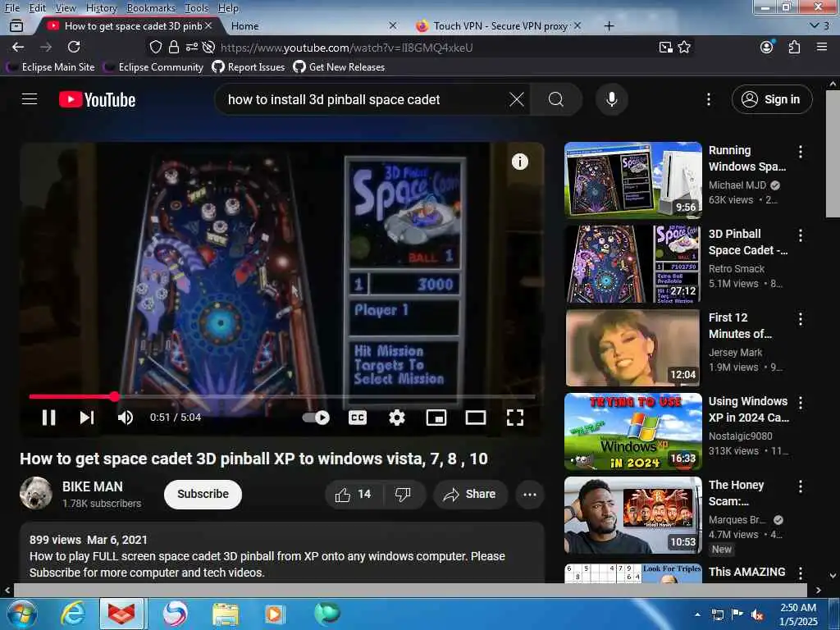Open Running Windows Spa... video thumbnail

632,180
